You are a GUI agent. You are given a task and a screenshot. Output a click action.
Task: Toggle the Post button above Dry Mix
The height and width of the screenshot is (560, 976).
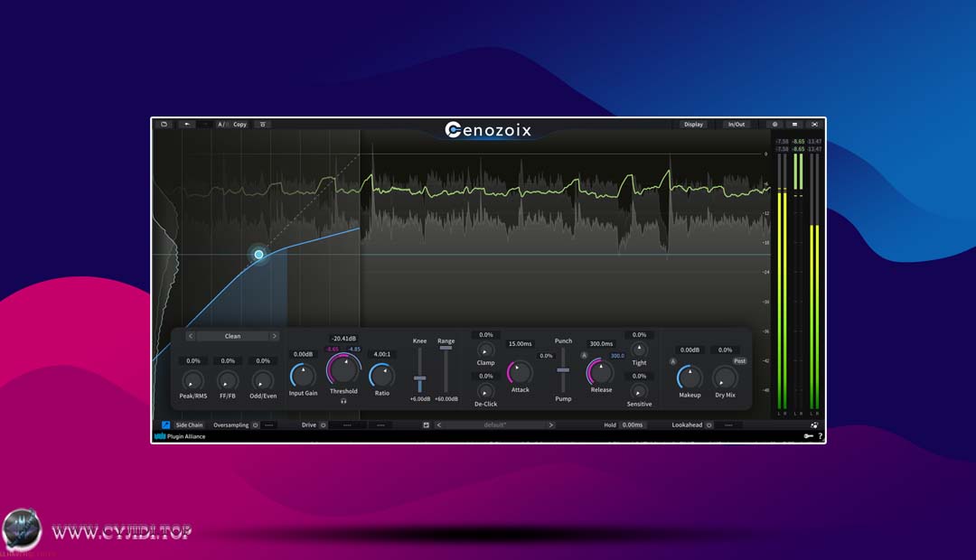739,361
